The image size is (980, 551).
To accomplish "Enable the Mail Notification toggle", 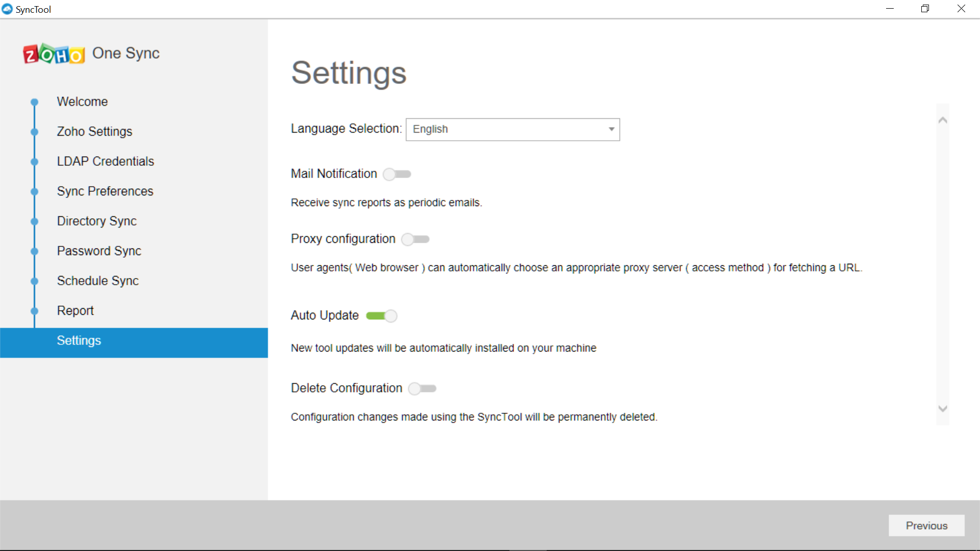I will pyautogui.click(x=397, y=174).
